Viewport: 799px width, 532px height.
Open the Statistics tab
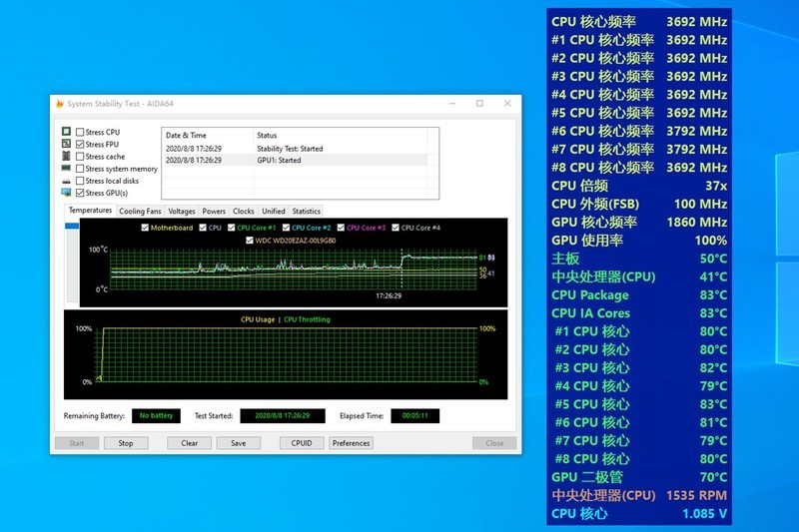307,211
